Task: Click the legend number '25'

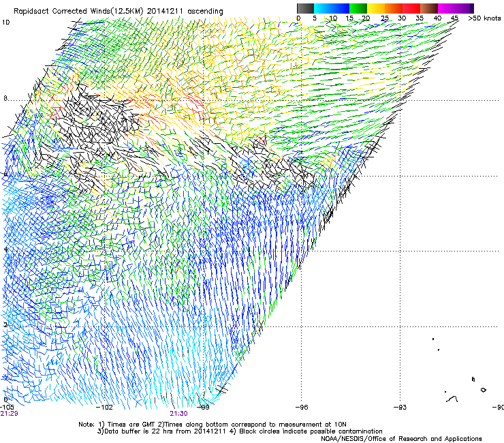Action: point(385,18)
